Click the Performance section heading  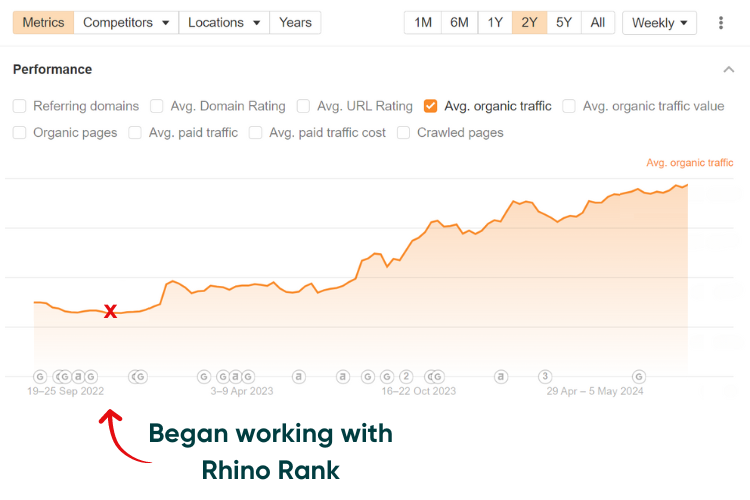tap(53, 69)
